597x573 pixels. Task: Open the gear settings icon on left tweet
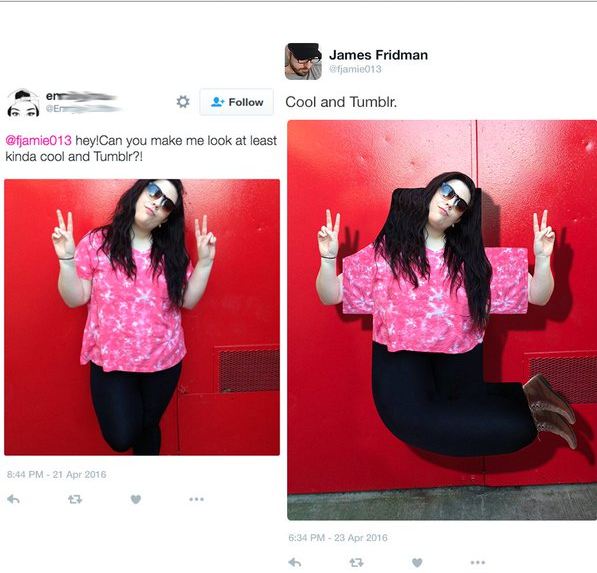pos(183,102)
